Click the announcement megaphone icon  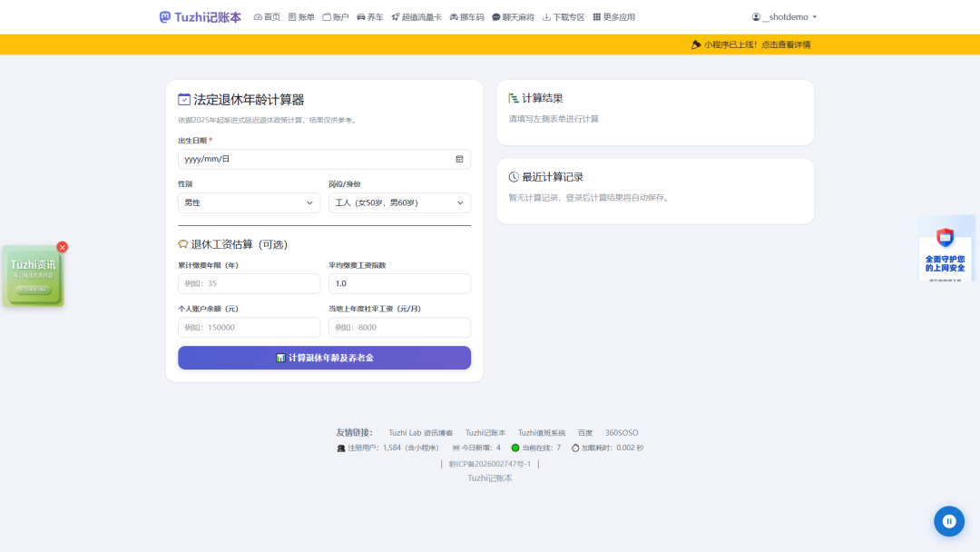tap(696, 44)
